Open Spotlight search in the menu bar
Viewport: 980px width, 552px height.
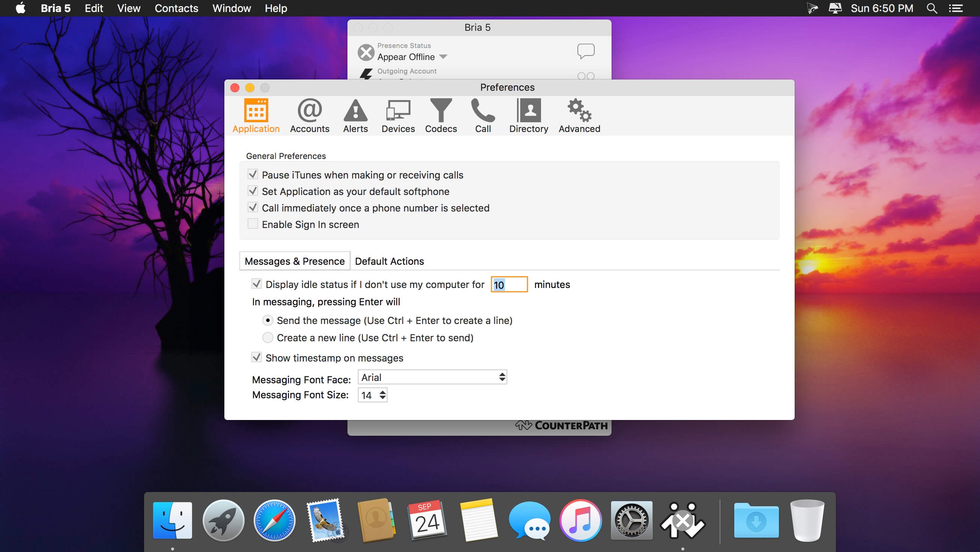pos(932,8)
